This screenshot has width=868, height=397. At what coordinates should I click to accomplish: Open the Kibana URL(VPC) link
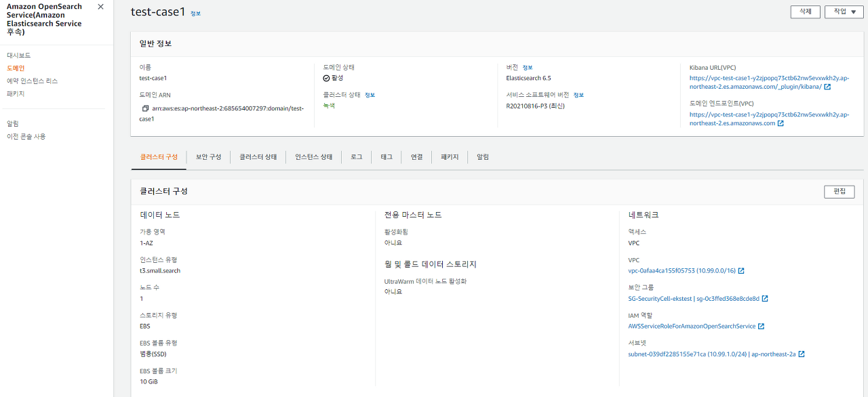[x=769, y=83]
